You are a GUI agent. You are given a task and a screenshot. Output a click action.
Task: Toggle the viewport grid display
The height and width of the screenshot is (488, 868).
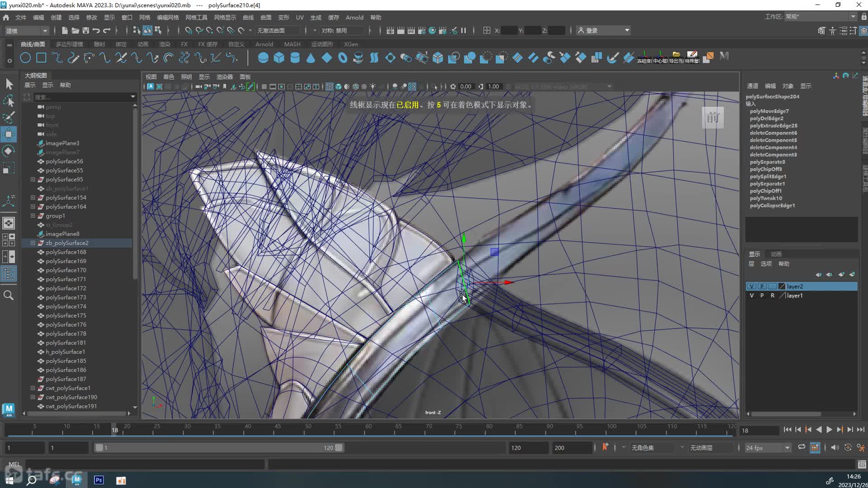pos(264,86)
